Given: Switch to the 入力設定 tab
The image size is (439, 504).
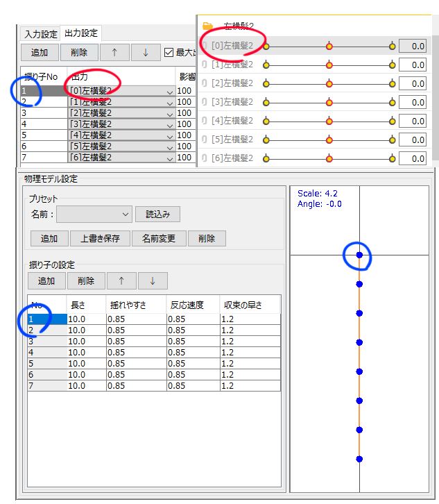Looking at the screenshot, I should (40, 34).
